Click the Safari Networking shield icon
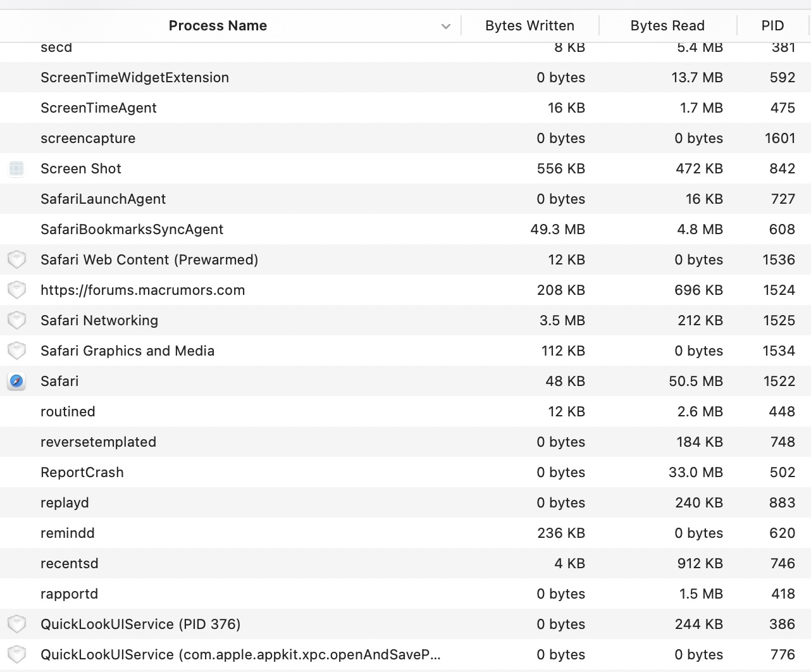 point(16,320)
